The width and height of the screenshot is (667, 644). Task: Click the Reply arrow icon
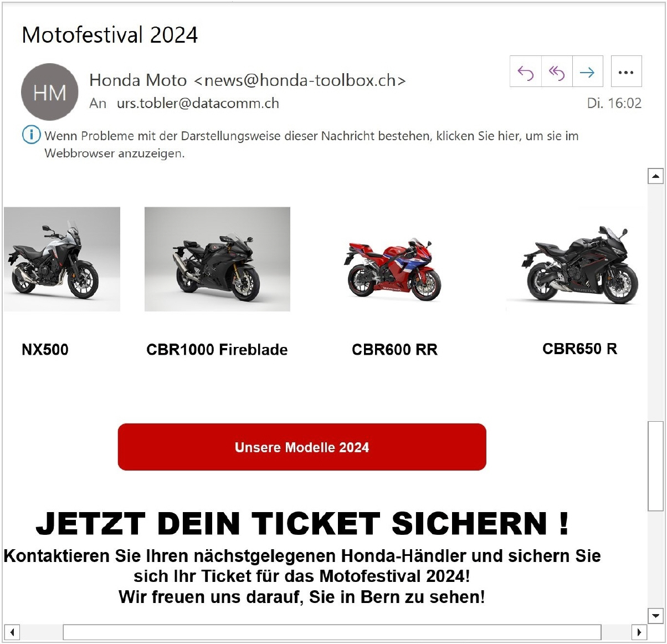coord(525,72)
